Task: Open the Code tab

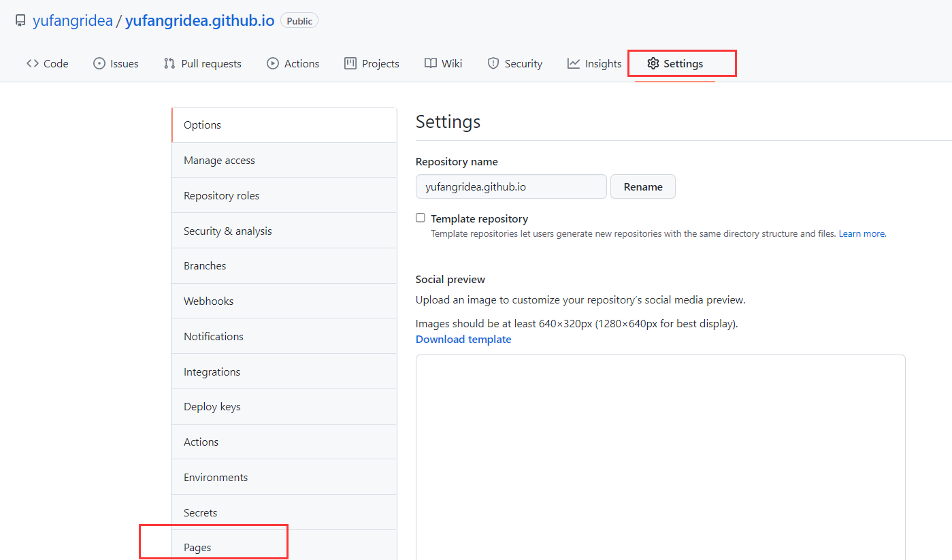Action: click(x=48, y=63)
